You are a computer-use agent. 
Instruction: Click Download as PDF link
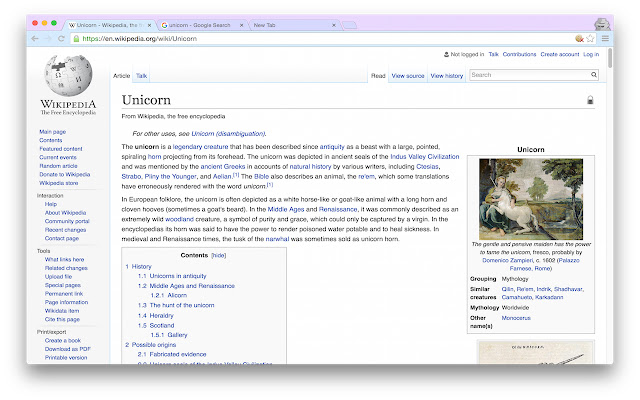(68, 349)
